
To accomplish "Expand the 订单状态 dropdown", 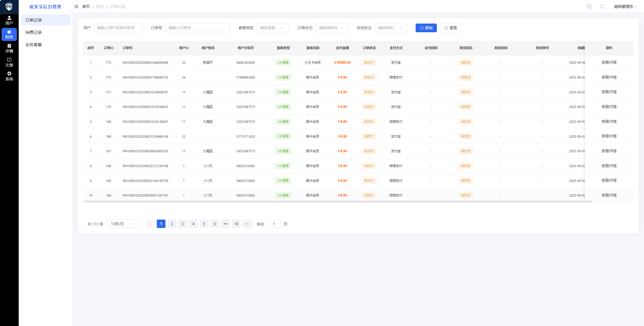I will pyautogui.click(x=332, y=28).
